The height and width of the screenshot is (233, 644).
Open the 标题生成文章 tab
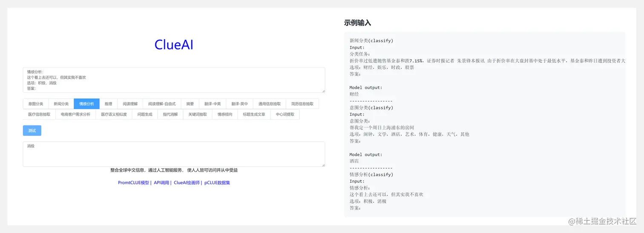pyautogui.click(x=254, y=115)
